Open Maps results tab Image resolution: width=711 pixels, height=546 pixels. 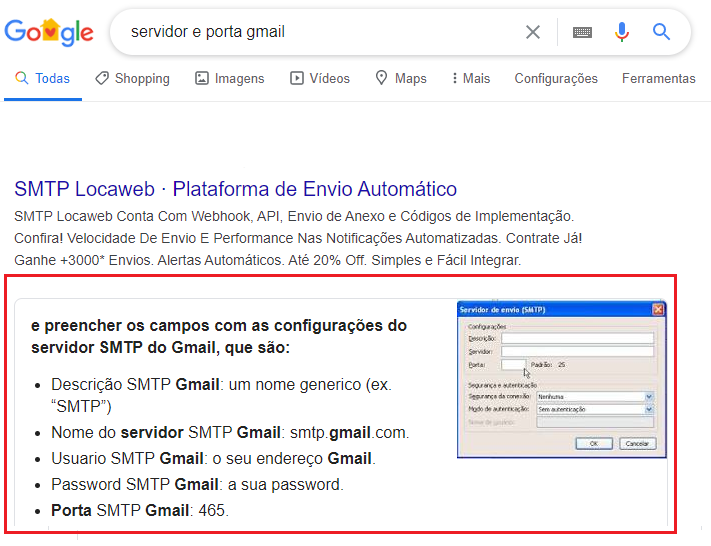(401, 78)
